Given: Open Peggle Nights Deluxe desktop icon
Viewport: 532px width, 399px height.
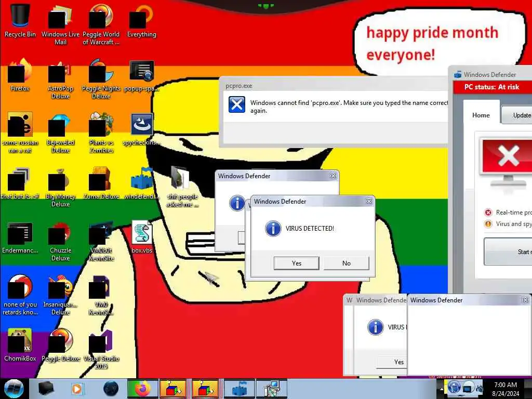Looking at the screenshot, I should pos(101,79).
